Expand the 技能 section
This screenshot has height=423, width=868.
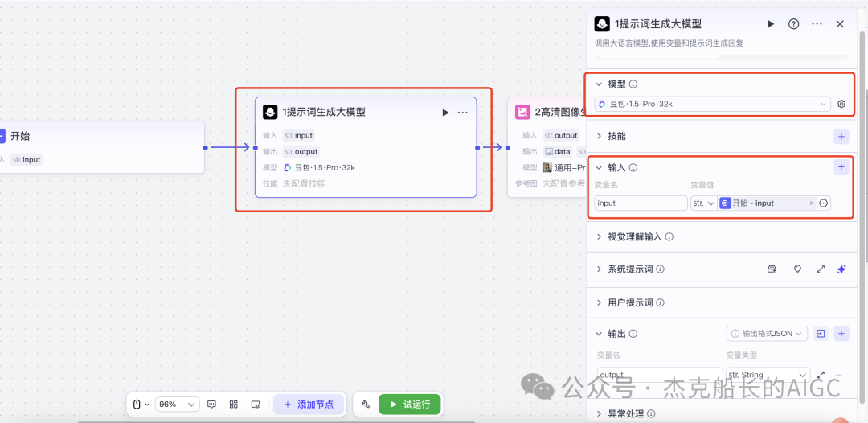[x=599, y=136]
